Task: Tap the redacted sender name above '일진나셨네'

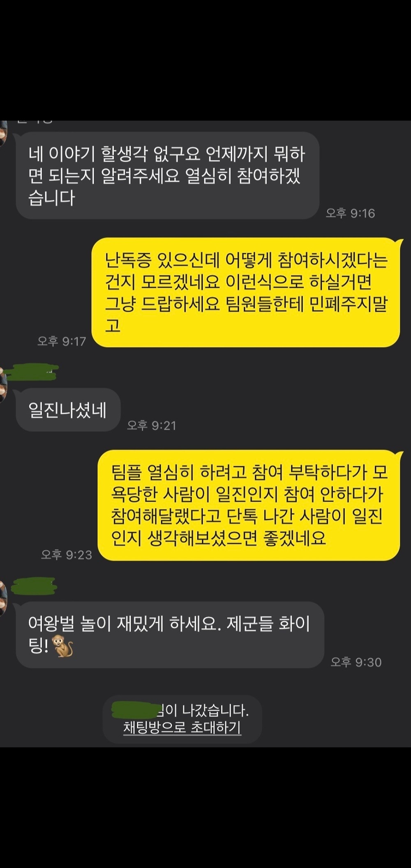Action: click(x=33, y=373)
